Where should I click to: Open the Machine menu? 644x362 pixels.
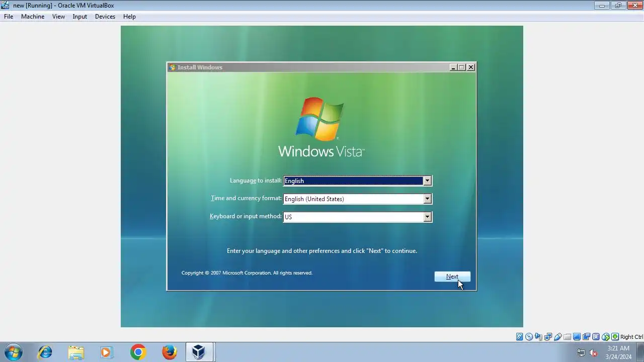(x=33, y=17)
